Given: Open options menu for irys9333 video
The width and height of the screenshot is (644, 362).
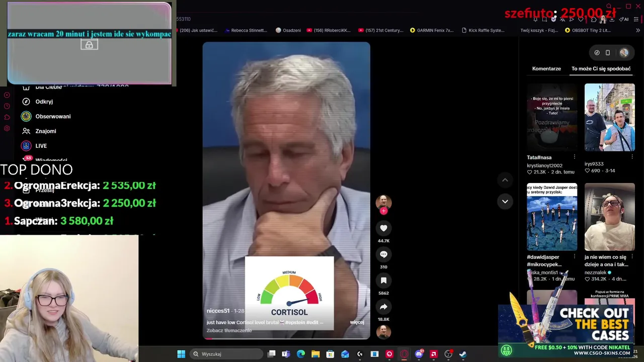Looking at the screenshot, I should pyautogui.click(x=632, y=157).
